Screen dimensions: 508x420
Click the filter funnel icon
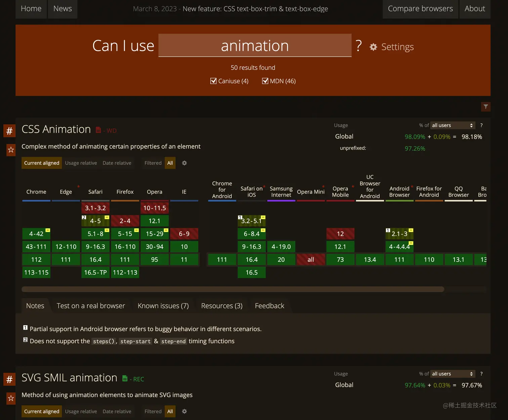[486, 107]
